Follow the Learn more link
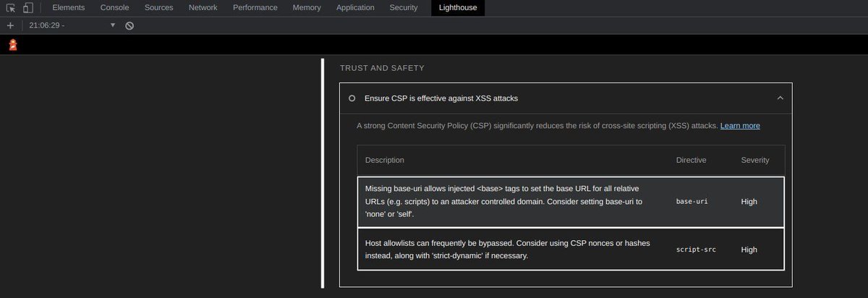The height and width of the screenshot is (298, 868). coord(740,126)
